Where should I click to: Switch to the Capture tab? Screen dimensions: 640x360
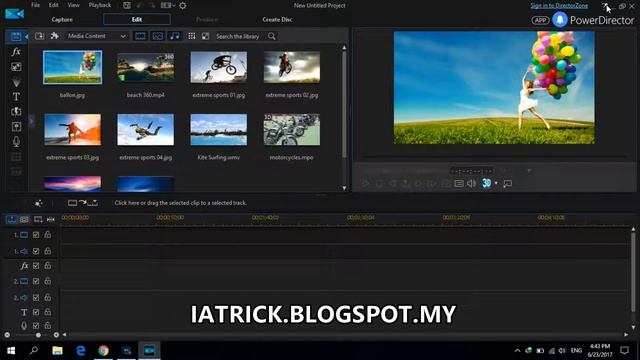(62, 20)
